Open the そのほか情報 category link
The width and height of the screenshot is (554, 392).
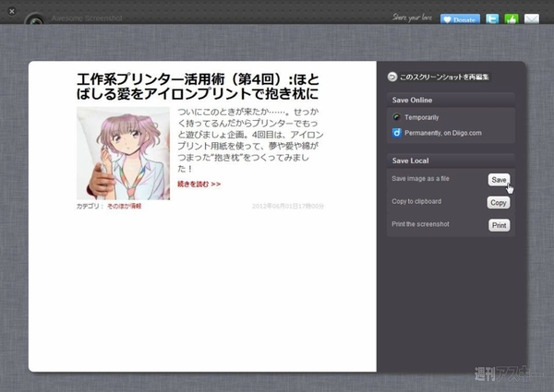pos(124,206)
